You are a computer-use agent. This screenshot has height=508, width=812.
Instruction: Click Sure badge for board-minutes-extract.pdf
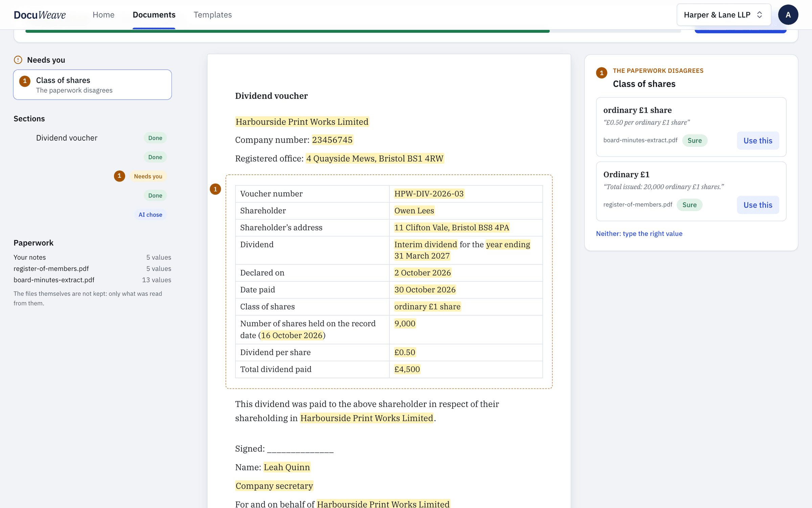click(x=695, y=141)
